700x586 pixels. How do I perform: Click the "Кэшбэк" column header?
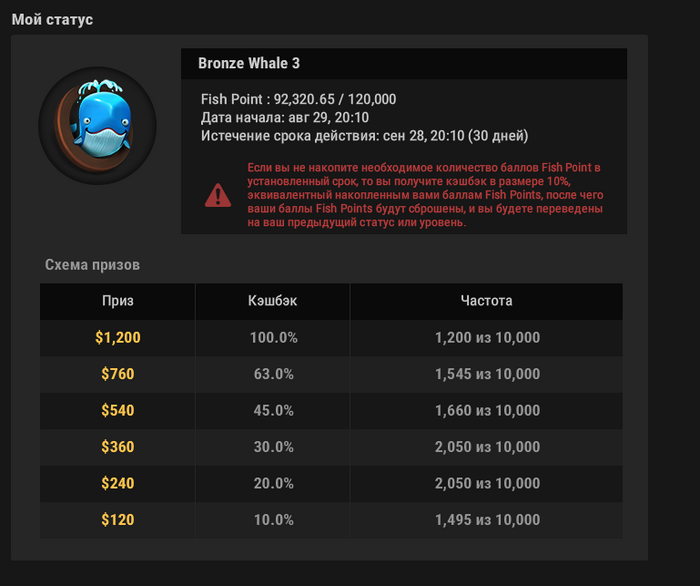(272, 301)
